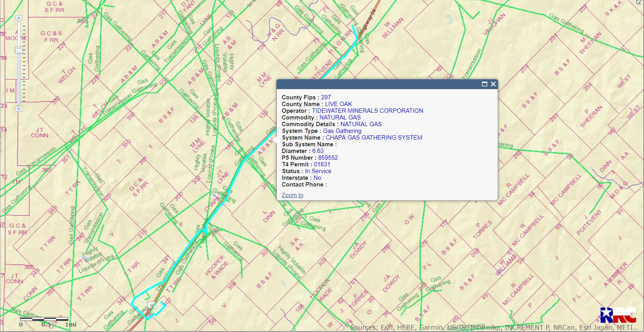
Task: Click the Highway 59 shield marker
Action: (152, 306)
